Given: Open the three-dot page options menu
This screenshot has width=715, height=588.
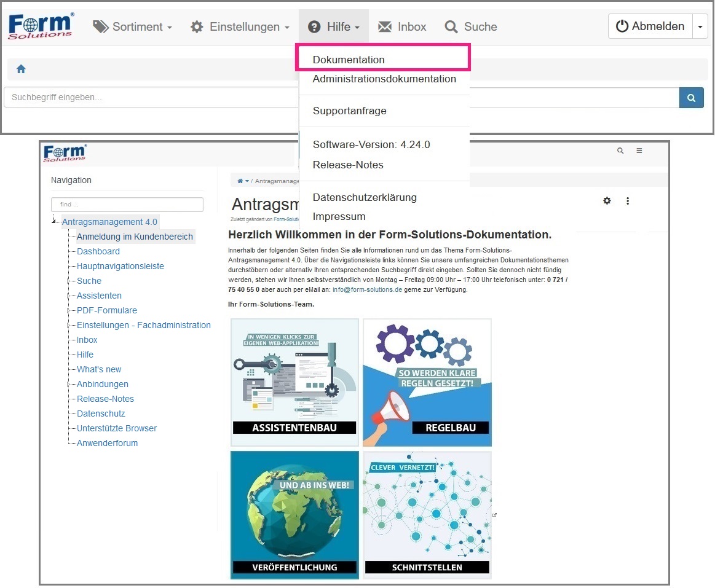Looking at the screenshot, I should pos(628,200).
